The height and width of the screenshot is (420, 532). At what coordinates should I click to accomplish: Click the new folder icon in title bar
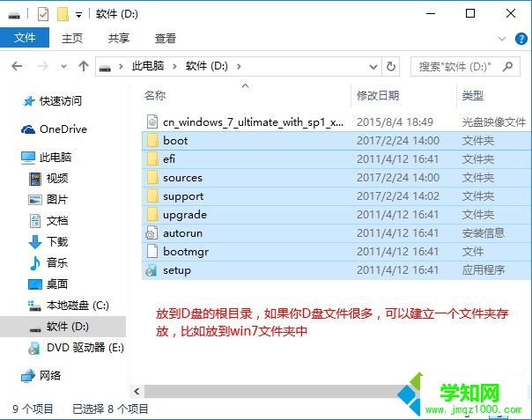63,14
